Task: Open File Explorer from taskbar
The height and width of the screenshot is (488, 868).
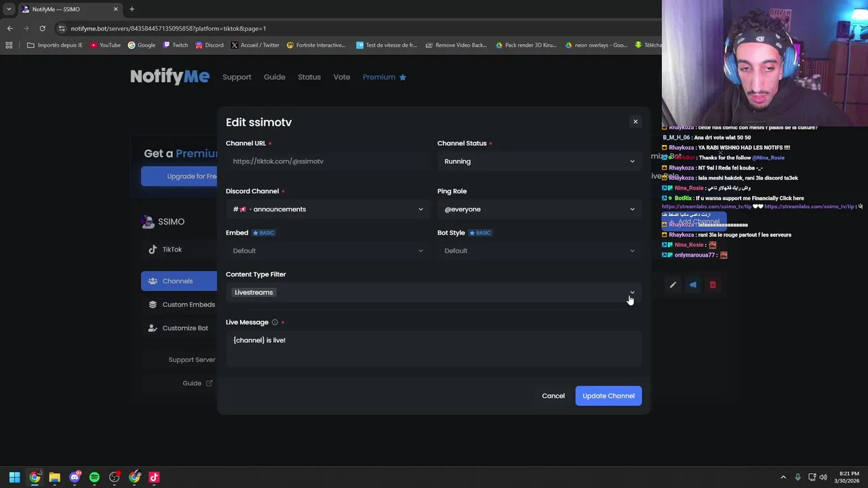Action: 54,477
